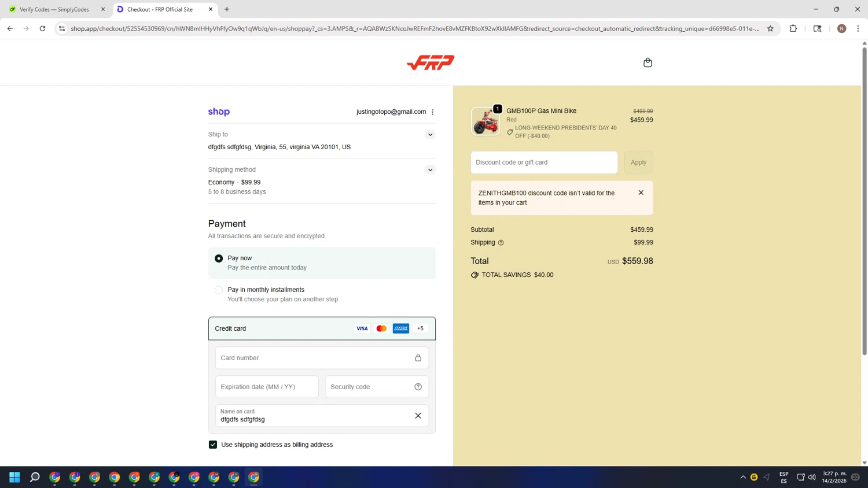Click the Visa card icon
868x488 pixels.
362,328
